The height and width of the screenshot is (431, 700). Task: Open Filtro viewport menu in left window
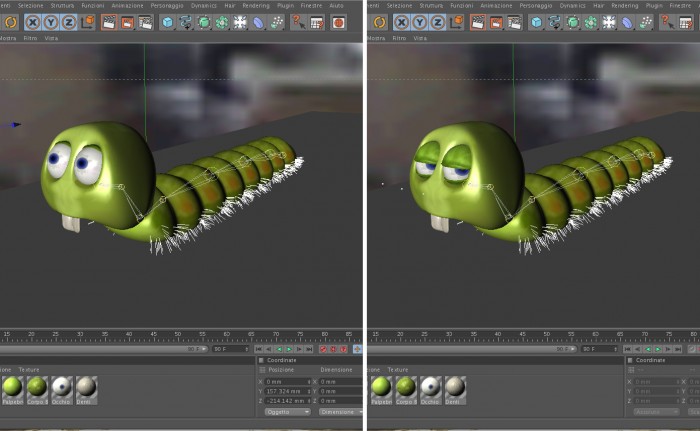[30, 38]
